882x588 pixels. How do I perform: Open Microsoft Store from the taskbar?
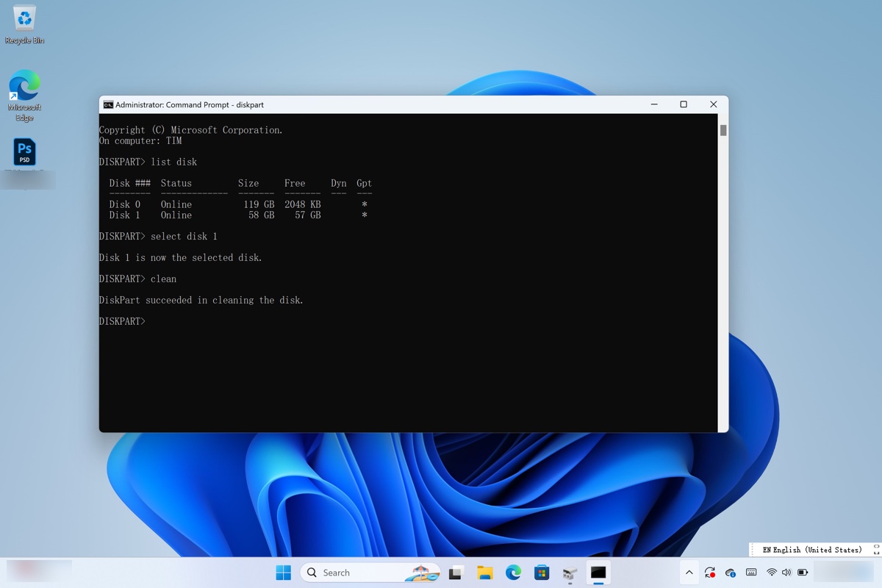(542, 572)
